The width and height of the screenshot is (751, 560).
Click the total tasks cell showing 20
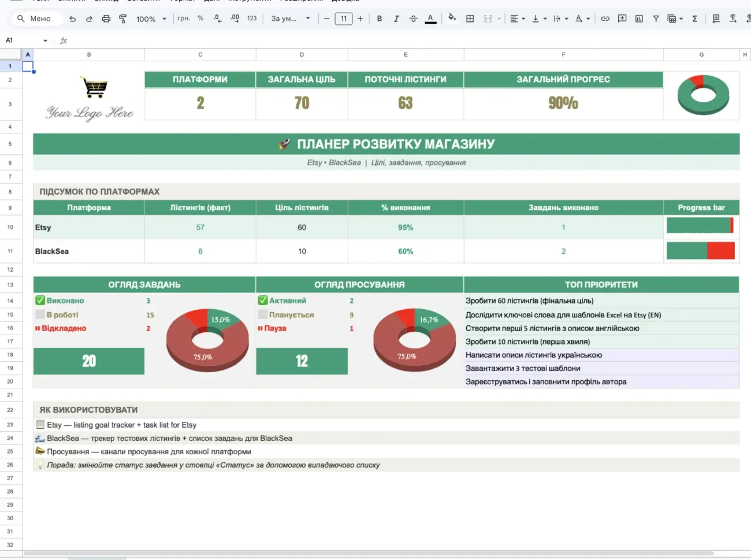tap(89, 361)
